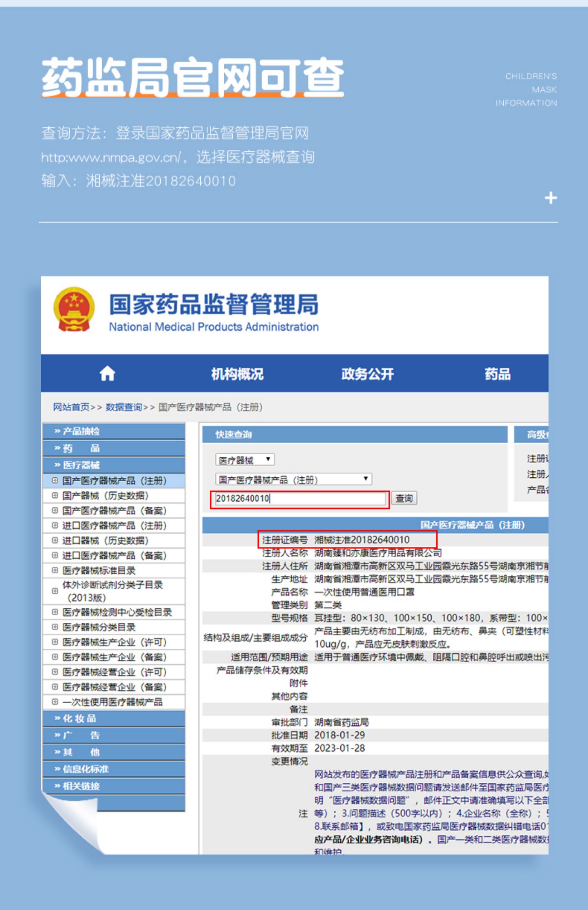Go to 数据查询 breadcrumb link
The height and width of the screenshot is (910, 588).
[124, 407]
